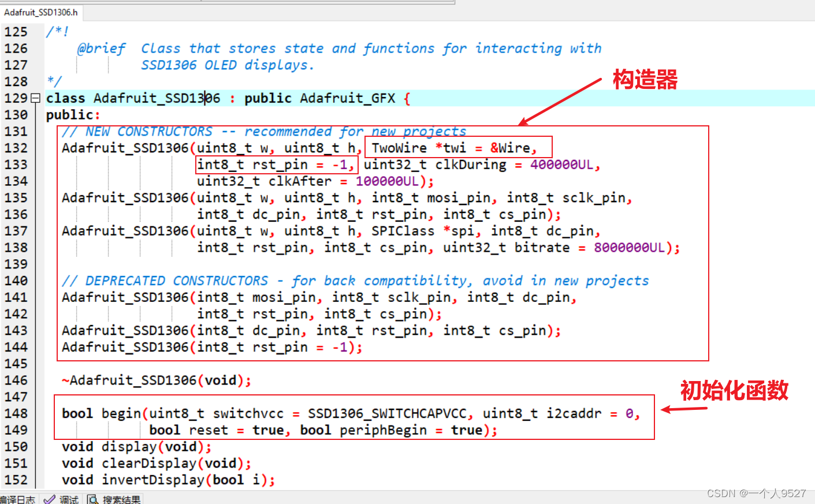Click 'clkDuring' parameter name
The image size is (815, 504).
471,165
